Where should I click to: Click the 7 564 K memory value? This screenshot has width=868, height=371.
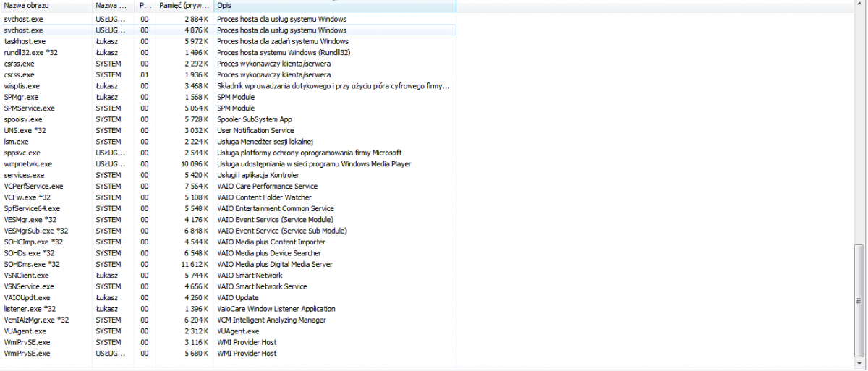click(196, 186)
